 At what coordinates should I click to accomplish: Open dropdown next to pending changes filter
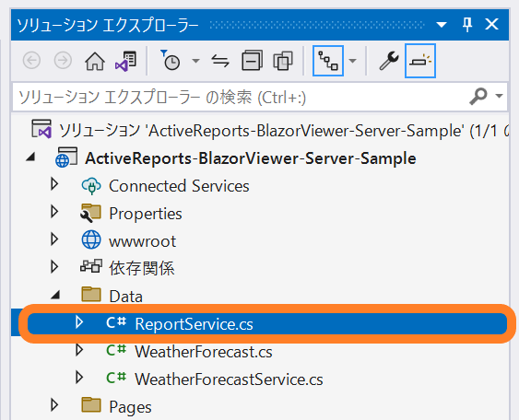tap(195, 61)
